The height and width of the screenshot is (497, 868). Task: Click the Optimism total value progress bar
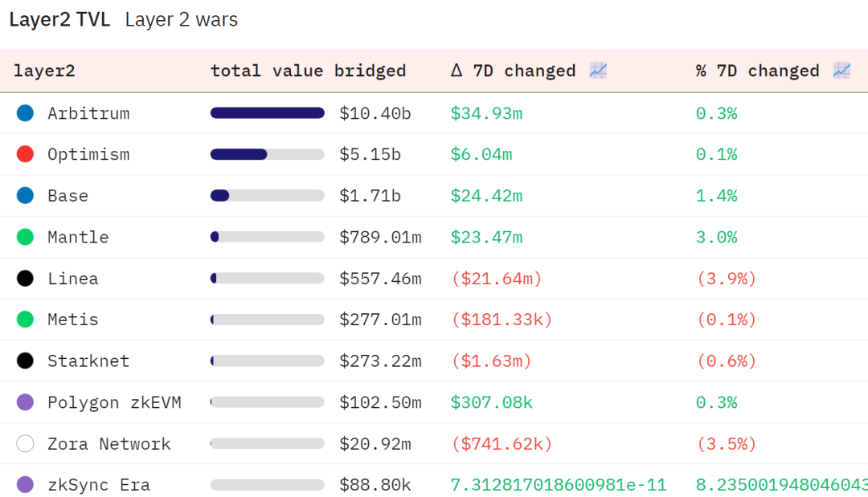pos(268,154)
